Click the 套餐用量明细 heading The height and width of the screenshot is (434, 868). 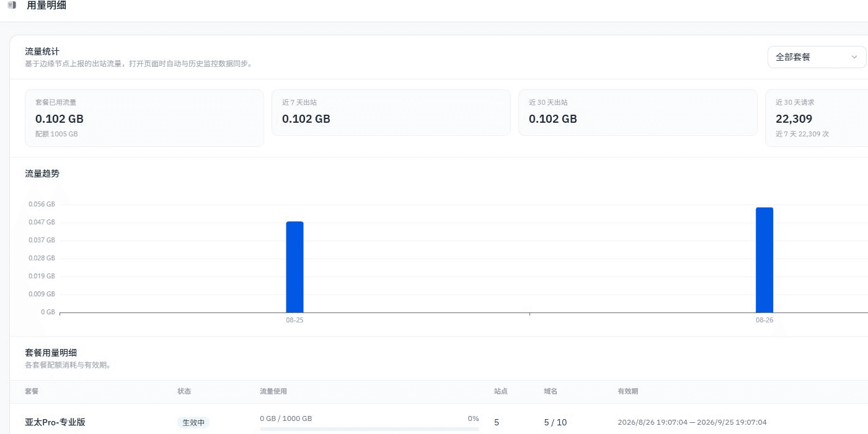tap(51, 353)
